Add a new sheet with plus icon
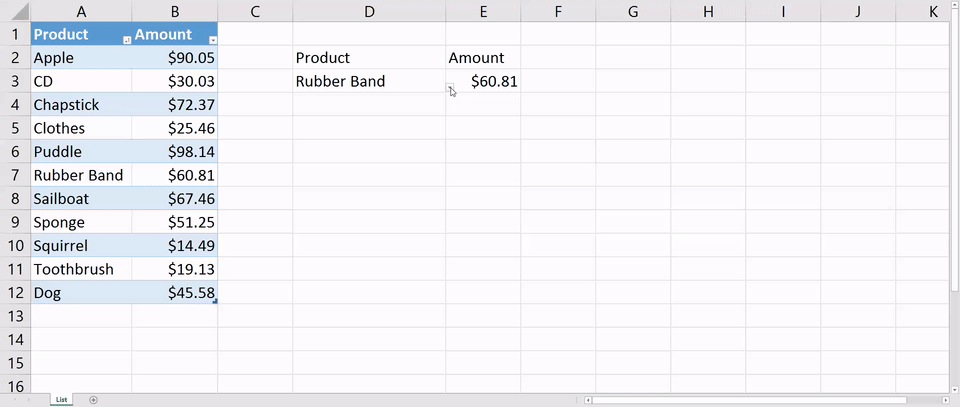 click(93, 400)
